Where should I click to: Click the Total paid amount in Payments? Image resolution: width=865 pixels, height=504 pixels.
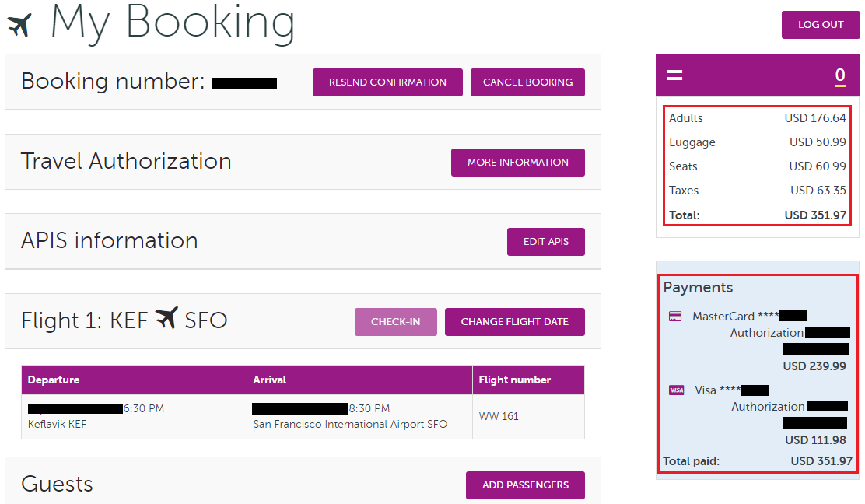click(x=821, y=461)
